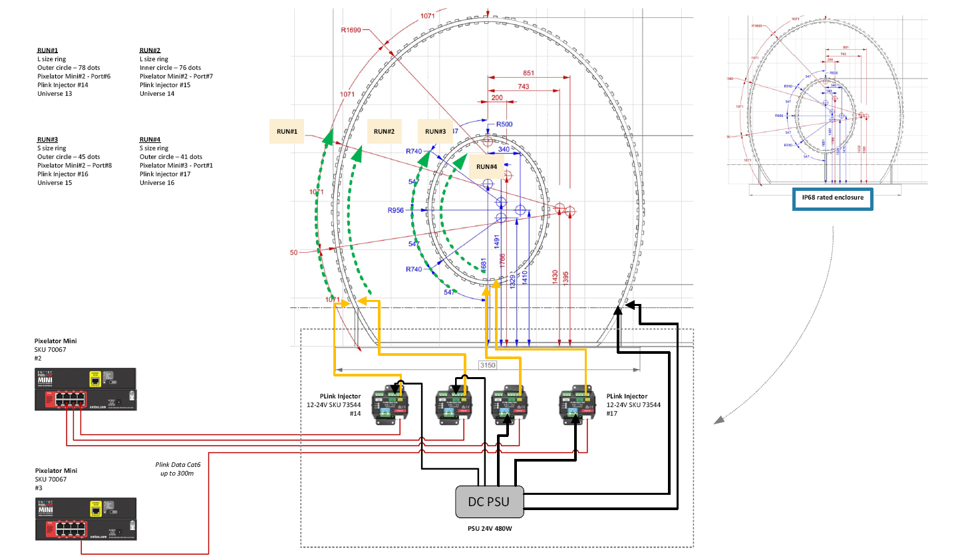Screen dimensions: 956x560
Task: Click the Plink Data Cat6 annotation
Action: (178, 469)
